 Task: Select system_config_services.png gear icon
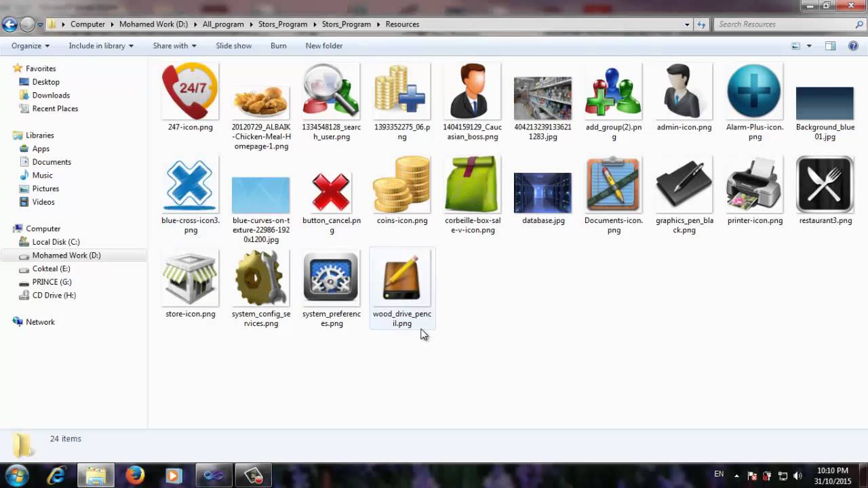(261, 279)
